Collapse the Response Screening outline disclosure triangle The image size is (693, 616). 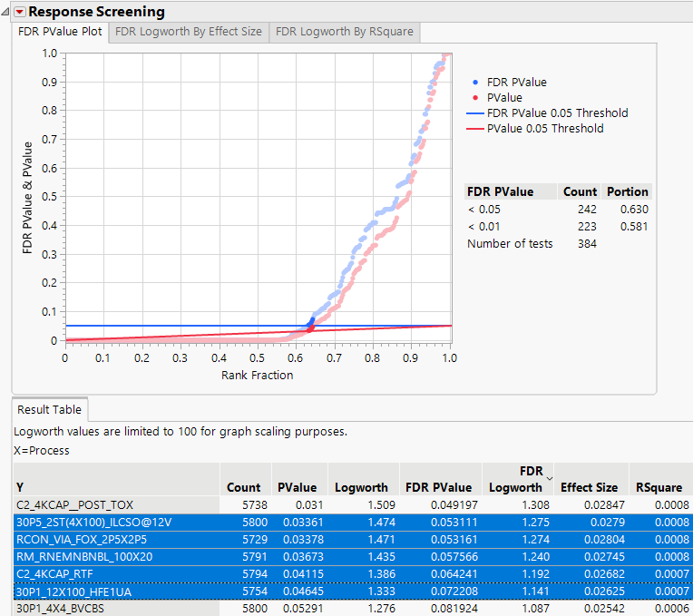click(6, 12)
